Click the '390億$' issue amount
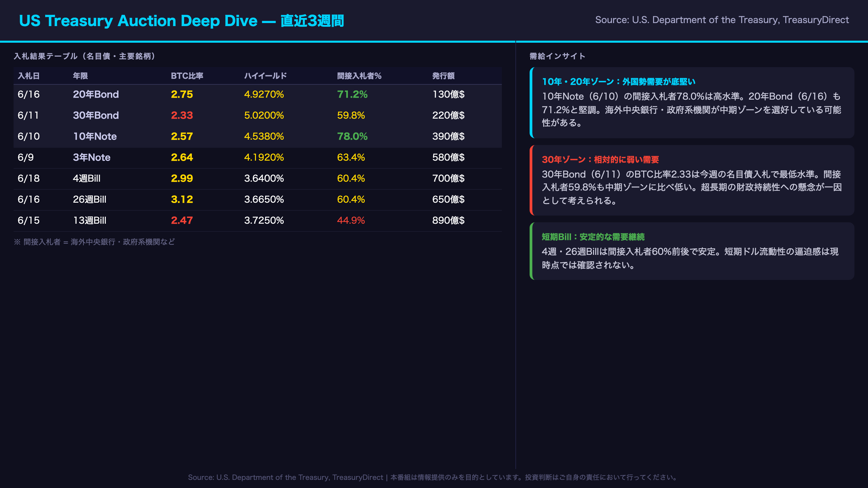 pyautogui.click(x=448, y=136)
